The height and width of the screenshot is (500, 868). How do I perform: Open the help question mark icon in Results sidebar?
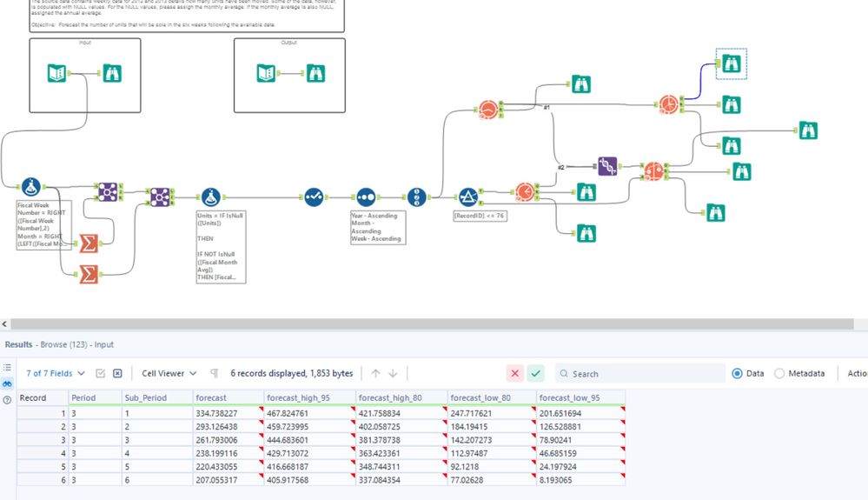tap(7, 400)
